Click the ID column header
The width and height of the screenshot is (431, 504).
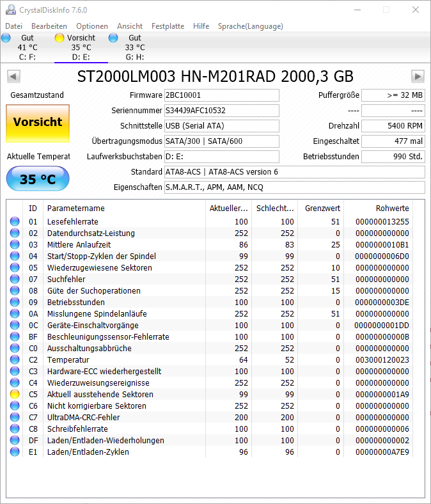pyautogui.click(x=33, y=209)
